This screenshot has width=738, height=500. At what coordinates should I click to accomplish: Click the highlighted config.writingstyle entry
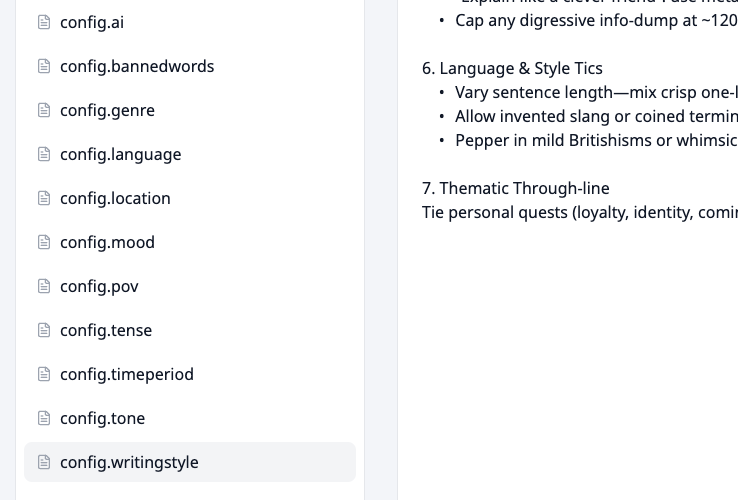pos(190,462)
